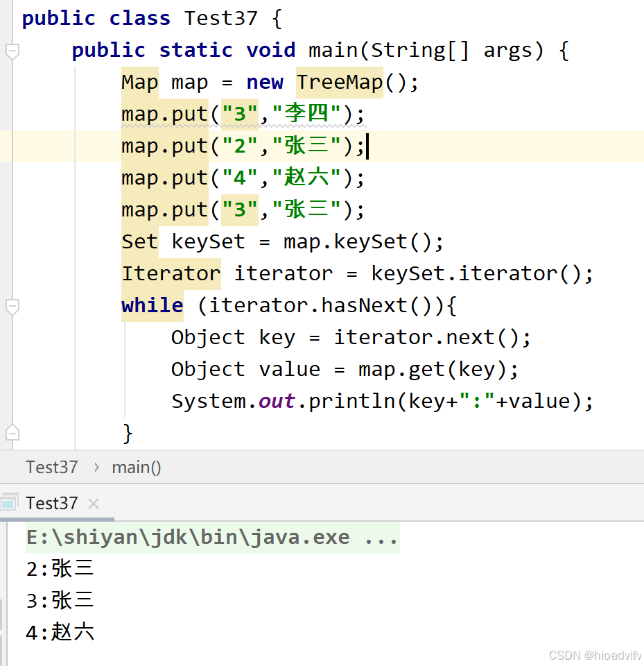644x666 pixels.
Task: Click the console window icon beside the Test37 tab
Action: click(x=8, y=503)
